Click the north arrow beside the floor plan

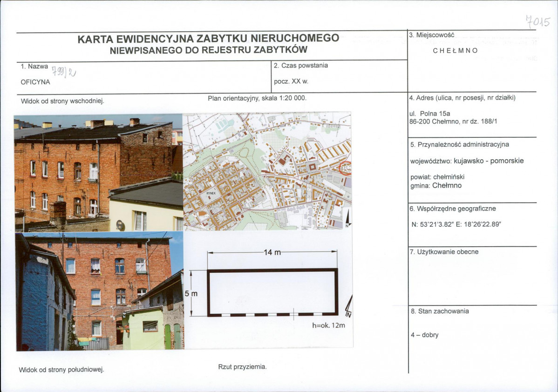tap(349, 306)
